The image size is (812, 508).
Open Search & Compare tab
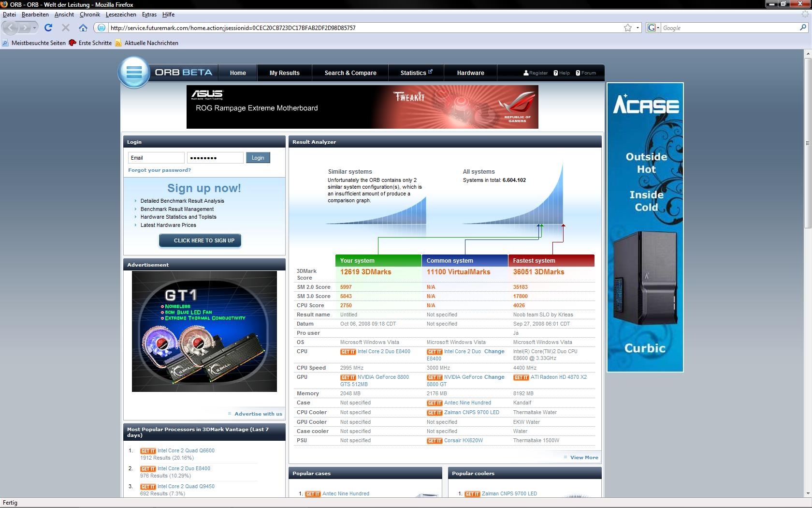click(350, 73)
